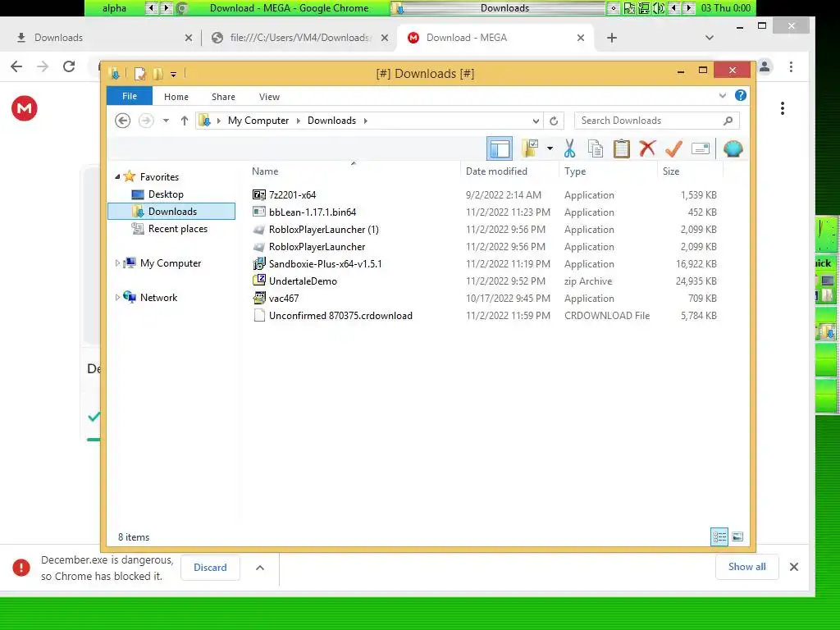Click the orange checkmark properties icon
840x630 pixels.
tap(673, 148)
